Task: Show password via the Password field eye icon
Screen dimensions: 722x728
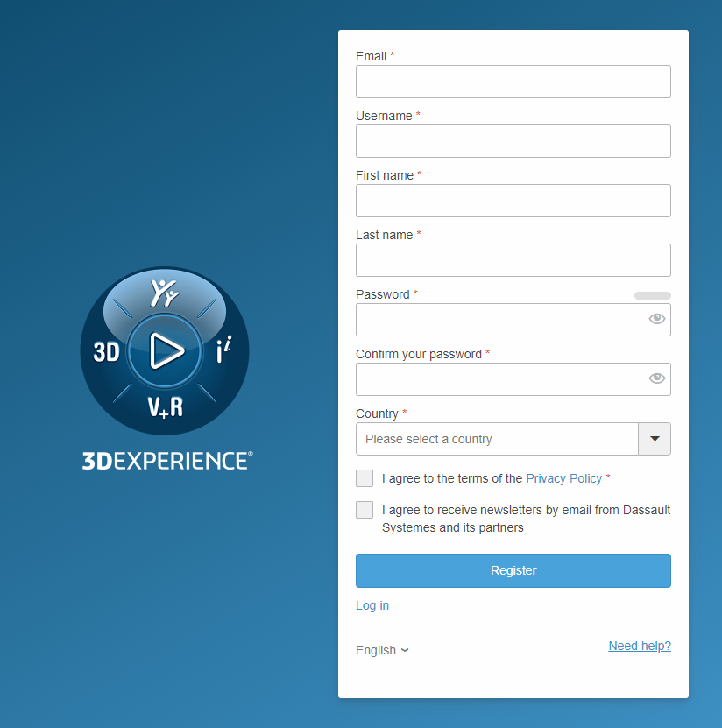Action: (656, 319)
